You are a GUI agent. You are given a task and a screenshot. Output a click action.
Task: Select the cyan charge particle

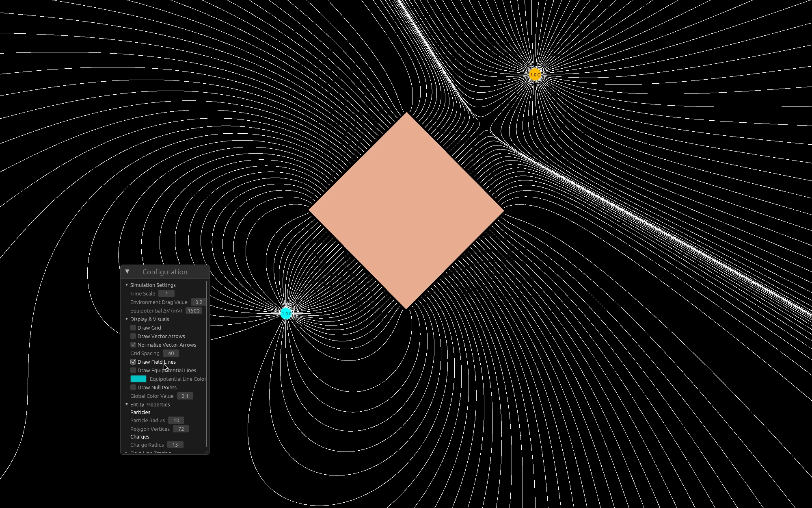[x=286, y=313]
